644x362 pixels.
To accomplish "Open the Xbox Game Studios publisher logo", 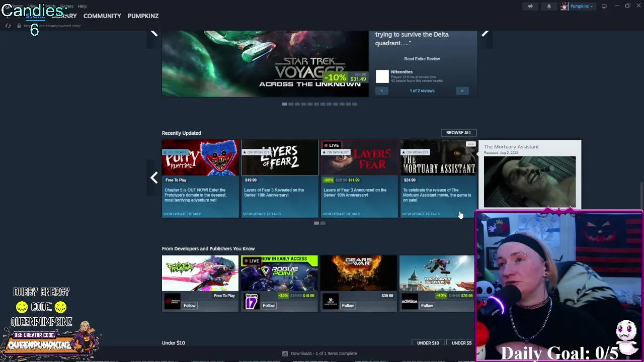I will (x=331, y=301).
